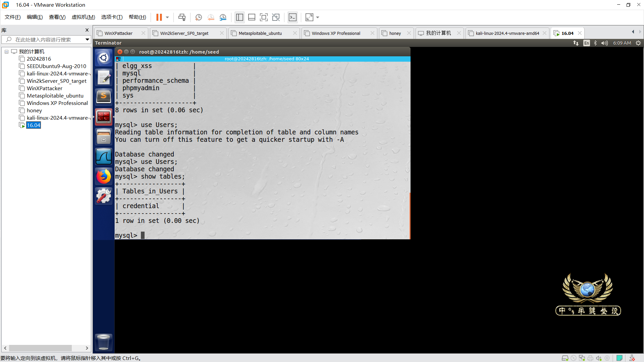Enter full screen mode

click(264, 17)
